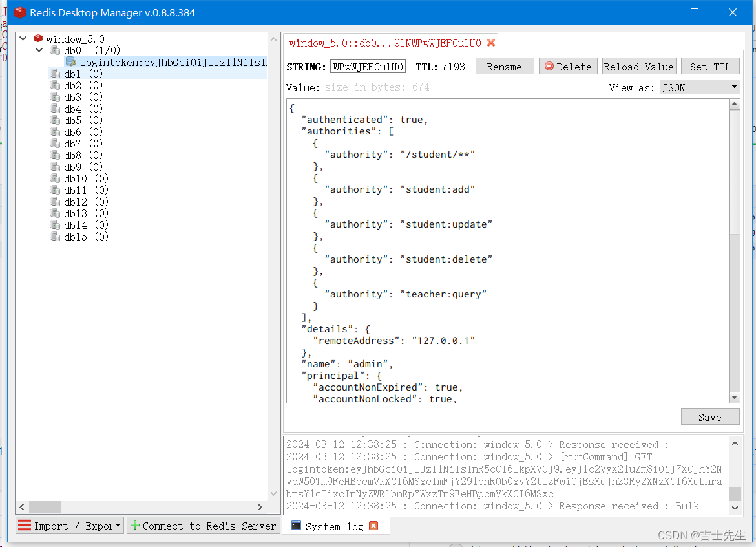The image size is (756, 547).
Task: Click the System log terminal icon
Action: (x=296, y=525)
